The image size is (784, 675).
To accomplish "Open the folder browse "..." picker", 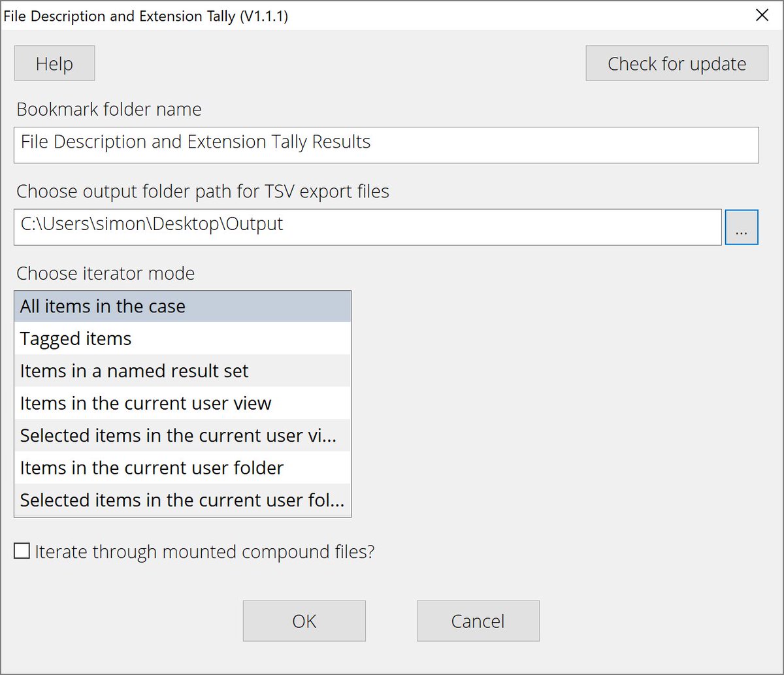I will 742,227.
